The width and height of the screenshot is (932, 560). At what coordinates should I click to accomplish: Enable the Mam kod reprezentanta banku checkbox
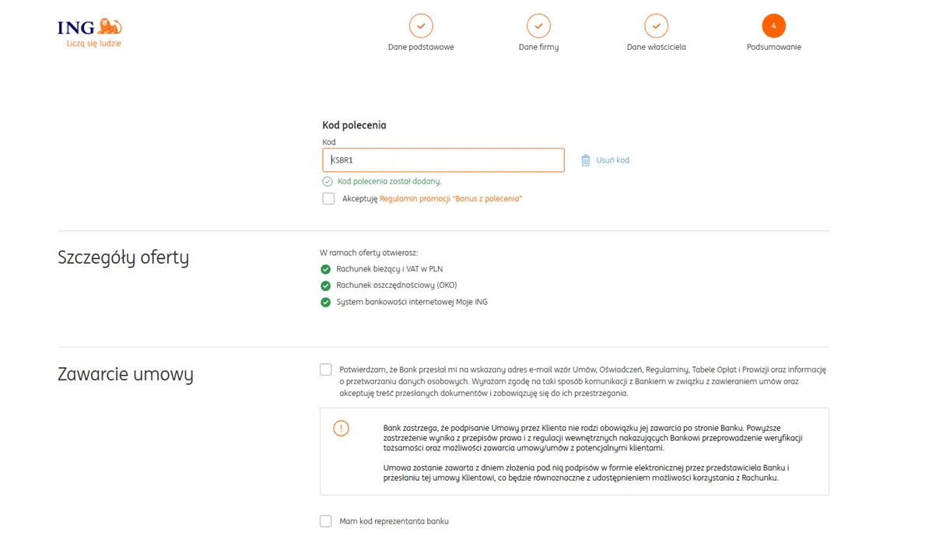(x=326, y=521)
